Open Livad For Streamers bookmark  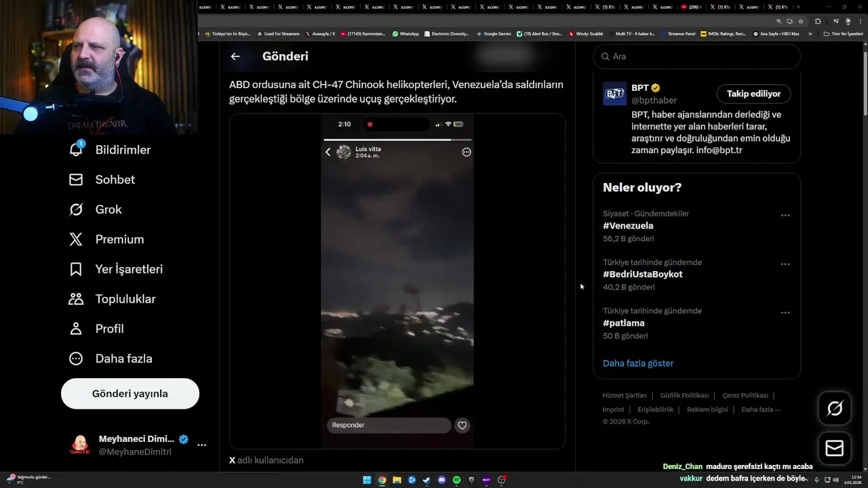279,33
